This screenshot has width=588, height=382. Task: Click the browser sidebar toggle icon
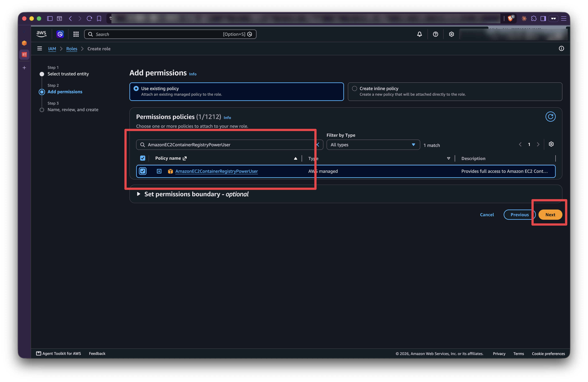(50, 19)
